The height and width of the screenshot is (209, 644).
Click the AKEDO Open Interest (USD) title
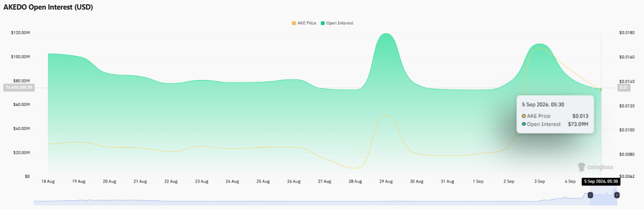coord(48,7)
